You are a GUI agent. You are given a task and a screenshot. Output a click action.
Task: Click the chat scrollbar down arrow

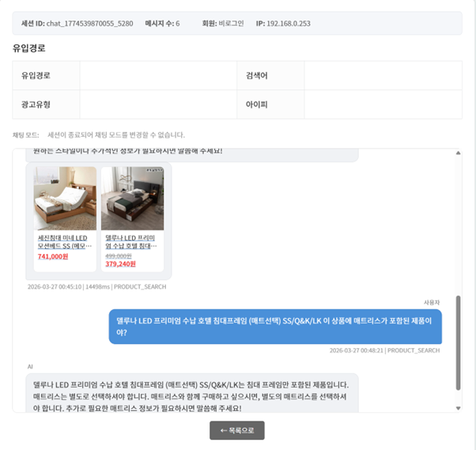click(x=458, y=408)
